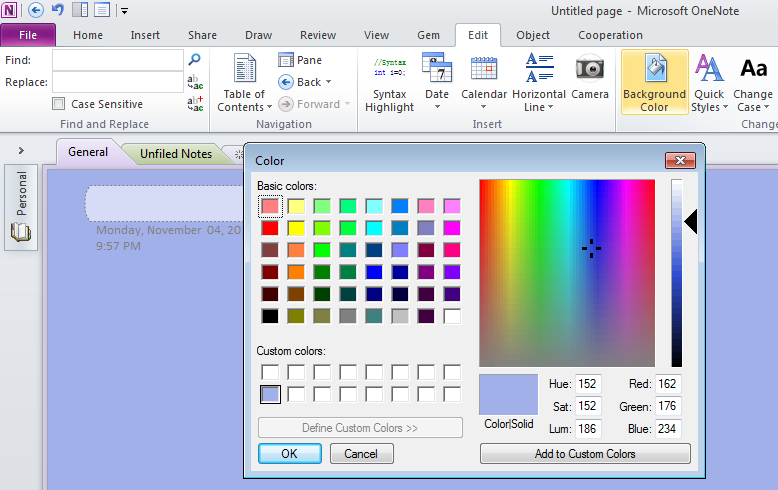Click the luminosity slider bar

pos(677,273)
